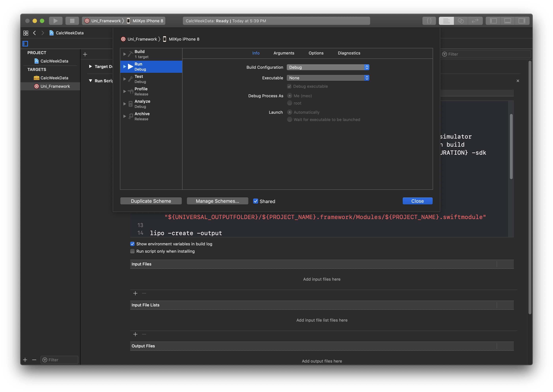Screen dimensions: 553x392
Task: Toggle the Debug area bottom panel icon
Action: [x=507, y=21]
